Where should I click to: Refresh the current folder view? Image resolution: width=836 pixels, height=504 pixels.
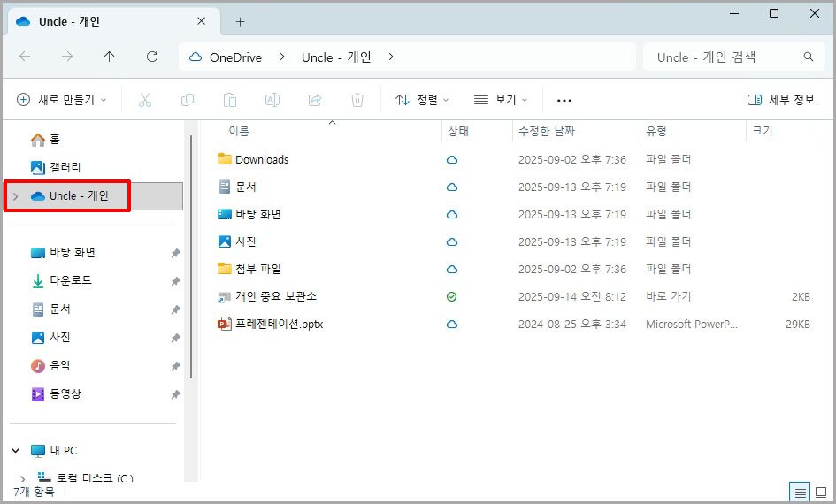tap(152, 57)
